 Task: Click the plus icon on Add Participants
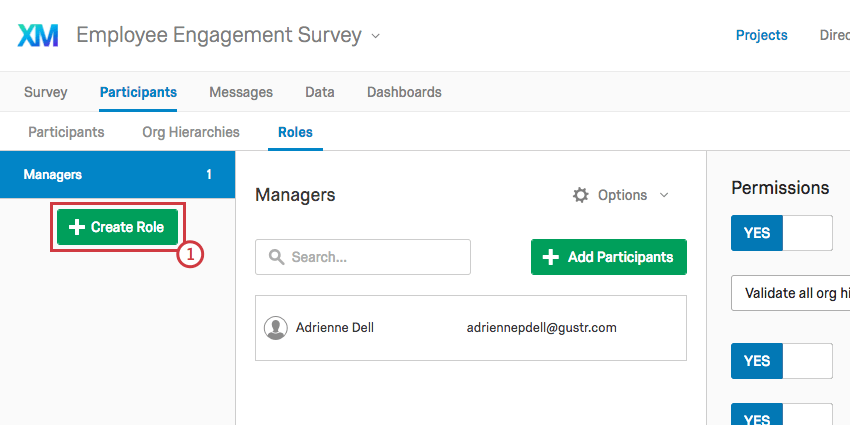pos(551,257)
